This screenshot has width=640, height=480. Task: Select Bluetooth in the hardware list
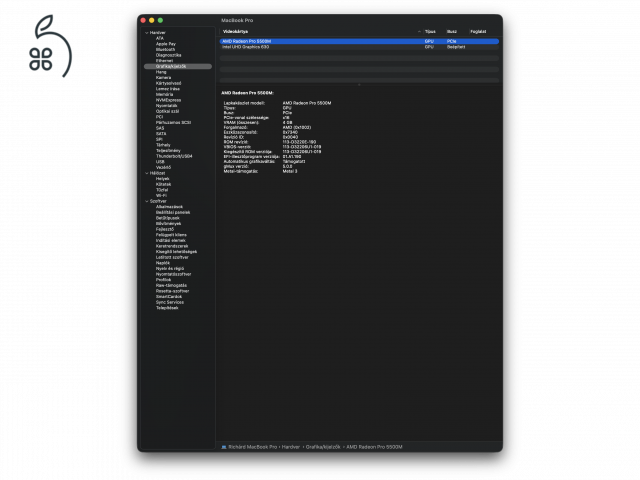165,49
